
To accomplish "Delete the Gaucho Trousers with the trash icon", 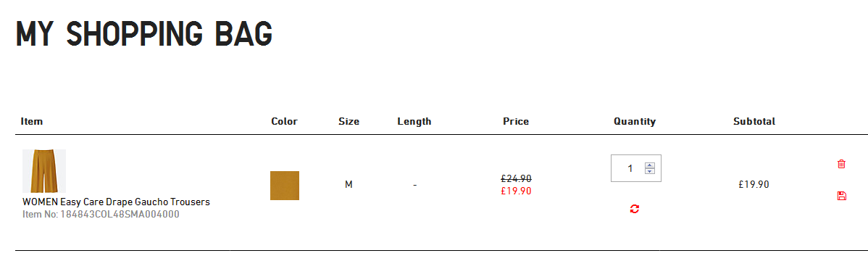I will coord(841,164).
